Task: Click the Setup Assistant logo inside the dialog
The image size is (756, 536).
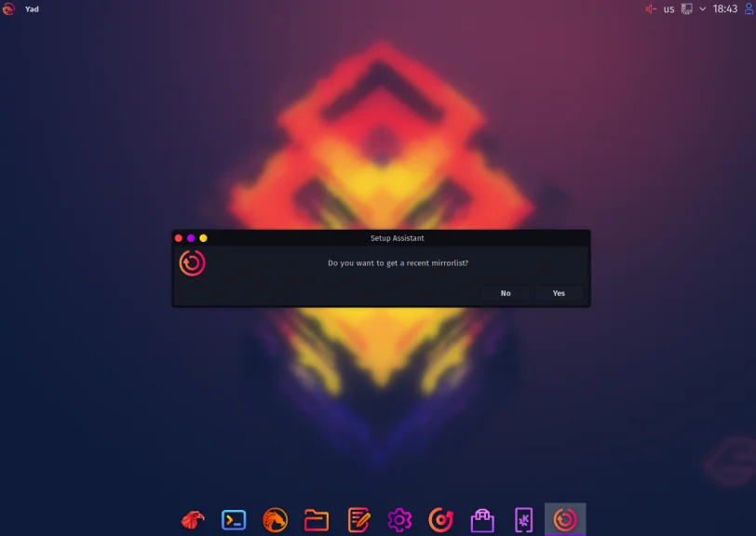Action: pos(193,263)
